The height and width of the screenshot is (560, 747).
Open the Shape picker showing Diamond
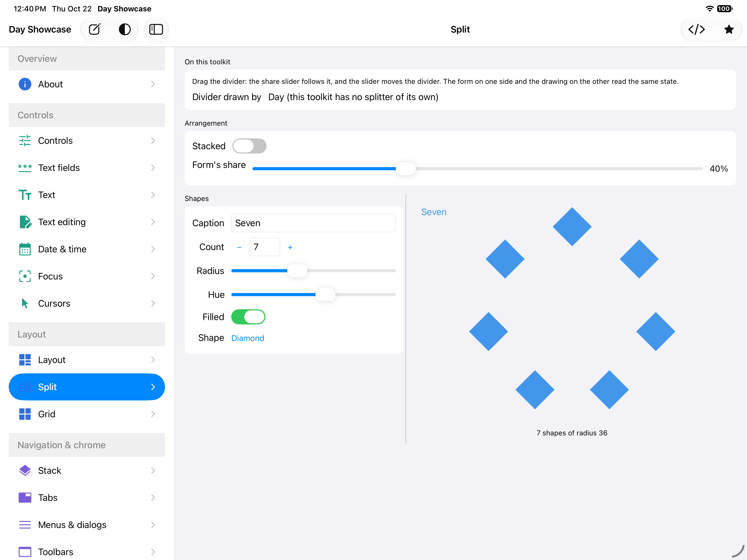point(248,338)
